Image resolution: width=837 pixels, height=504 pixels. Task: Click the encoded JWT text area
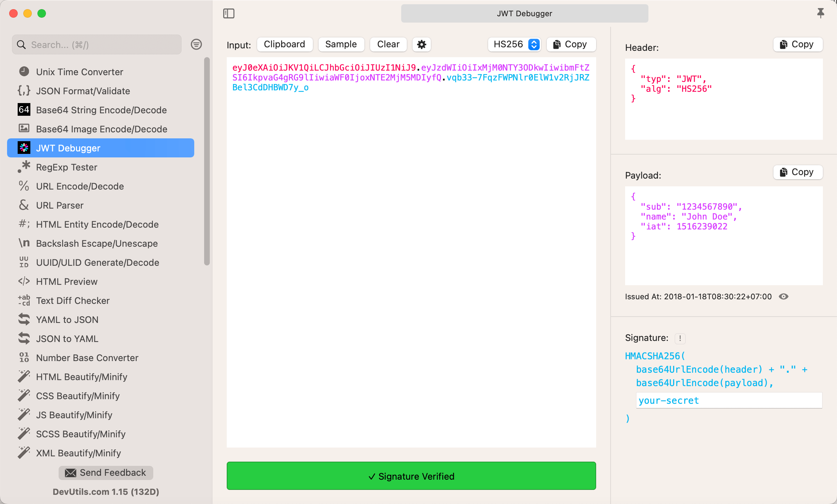tap(411, 252)
